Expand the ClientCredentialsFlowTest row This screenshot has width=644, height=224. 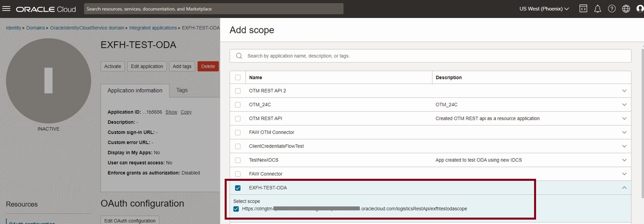pyautogui.click(x=624, y=146)
